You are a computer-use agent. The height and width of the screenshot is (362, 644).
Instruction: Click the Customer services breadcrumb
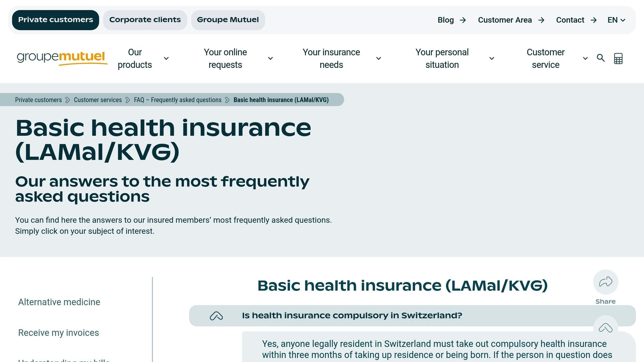pyautogui.click(x=98, y=100)
